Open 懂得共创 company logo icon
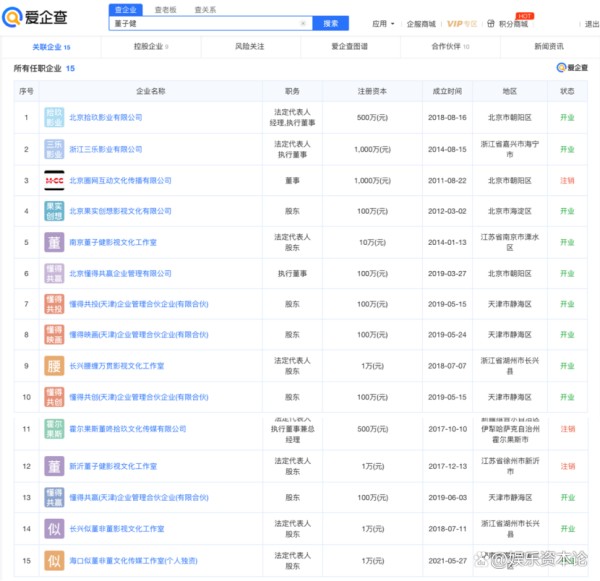 [54, 397]
